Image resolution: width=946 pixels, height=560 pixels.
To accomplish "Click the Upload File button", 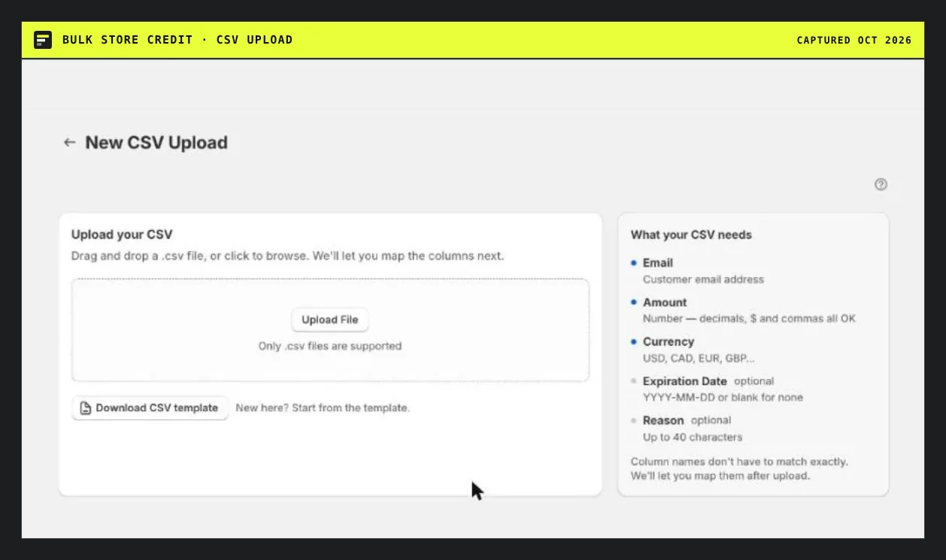I will click(330, 319).
